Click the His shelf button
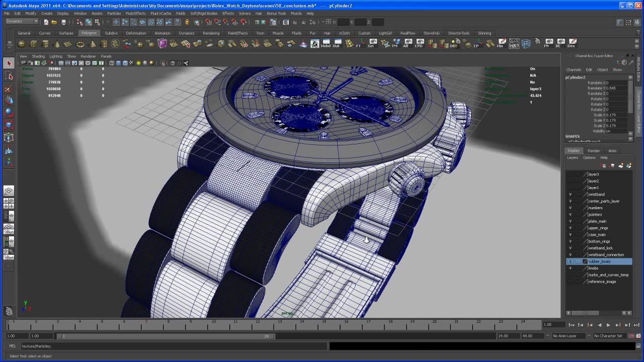The height and width of the screenshot is (362, 644). [500, 44]
